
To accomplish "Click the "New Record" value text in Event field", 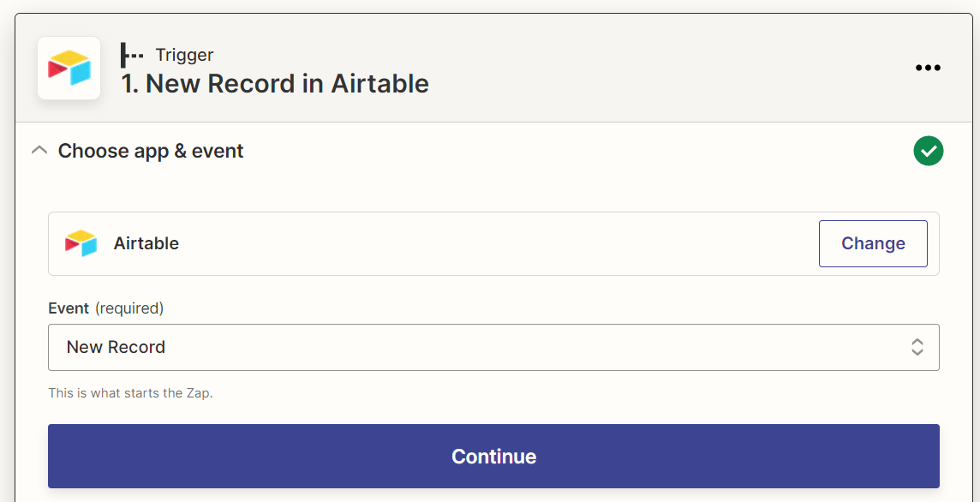I will (117, 347).
